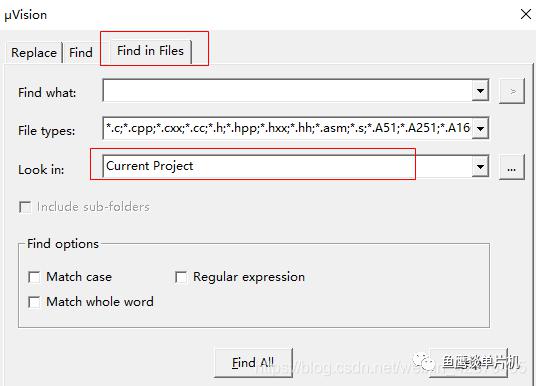
Task: Expand the Look in dropdown arrow
Action: (480, 167)
